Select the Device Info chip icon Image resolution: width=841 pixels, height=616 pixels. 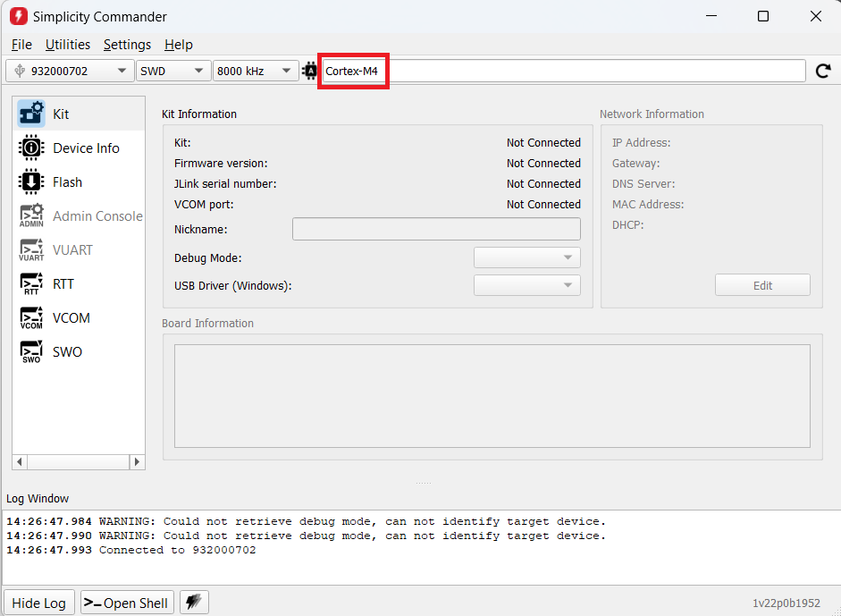pos(31,148)
